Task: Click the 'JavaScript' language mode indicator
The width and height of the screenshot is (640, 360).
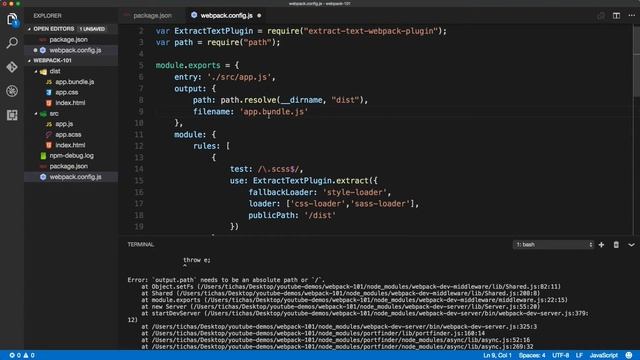Action: tap(604, 356)
